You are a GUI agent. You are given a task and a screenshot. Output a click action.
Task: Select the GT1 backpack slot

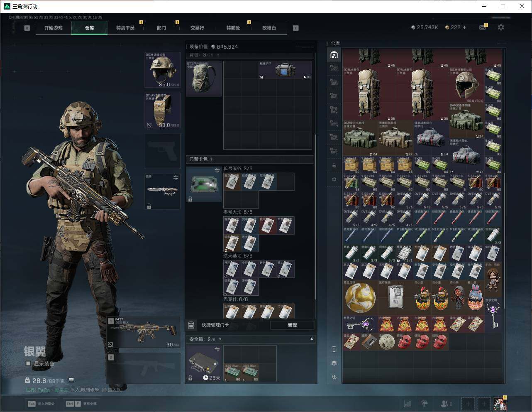click(x=204, y=78)
